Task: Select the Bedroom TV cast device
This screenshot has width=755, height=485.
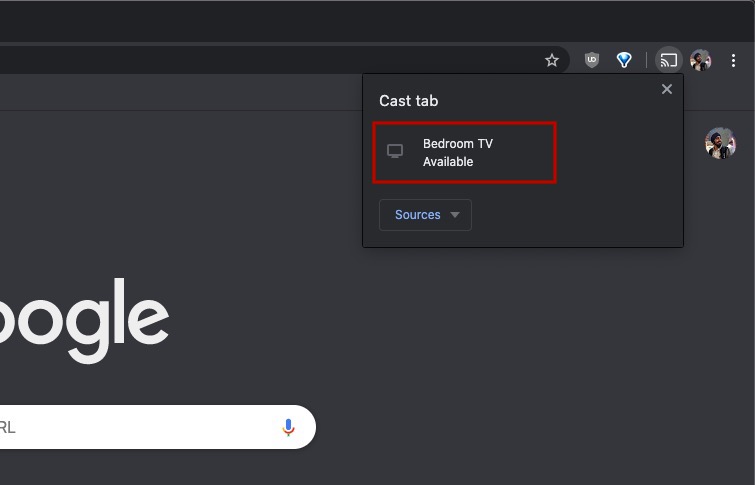Action: click(x=464, y=153)
